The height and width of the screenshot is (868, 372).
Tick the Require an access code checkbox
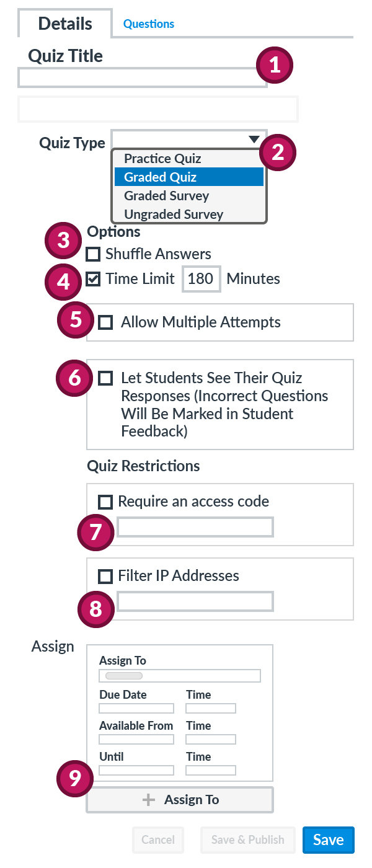point(105,502)
